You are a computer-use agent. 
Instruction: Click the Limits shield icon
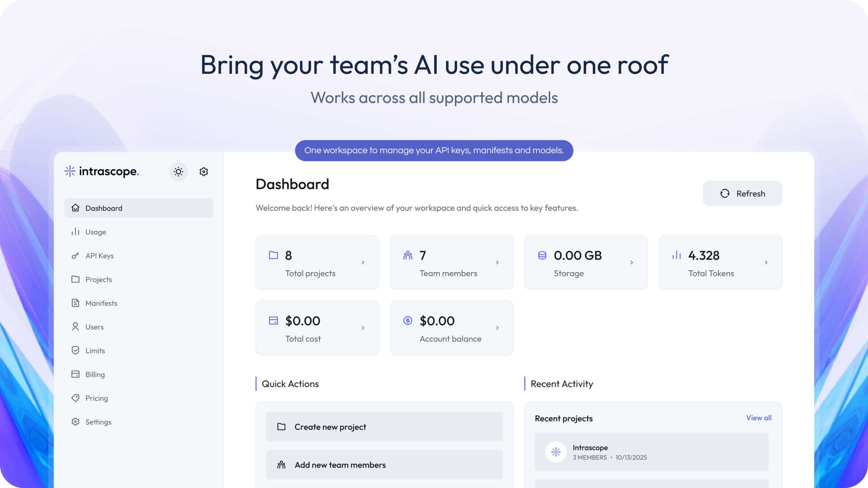coord(75,350)
